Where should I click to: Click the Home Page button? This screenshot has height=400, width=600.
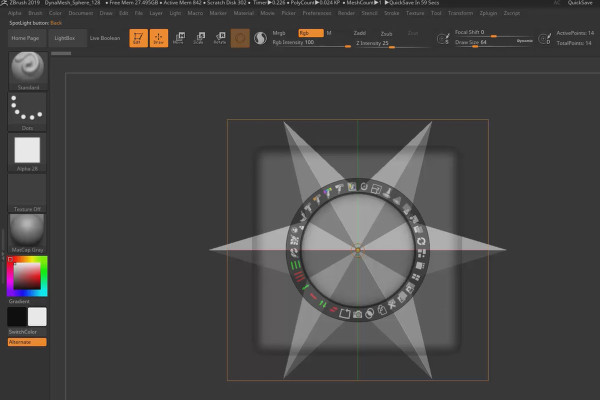25,38
